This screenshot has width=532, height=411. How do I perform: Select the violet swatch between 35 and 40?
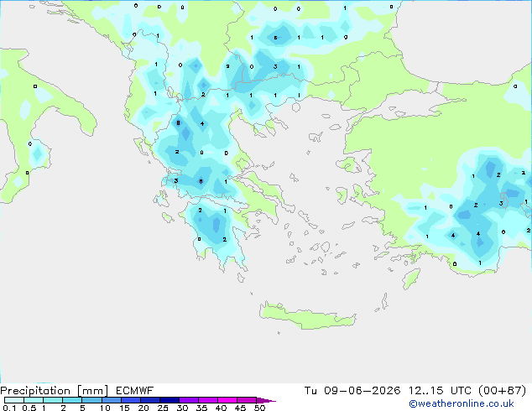pyautogui.click(x=207, y=400)
